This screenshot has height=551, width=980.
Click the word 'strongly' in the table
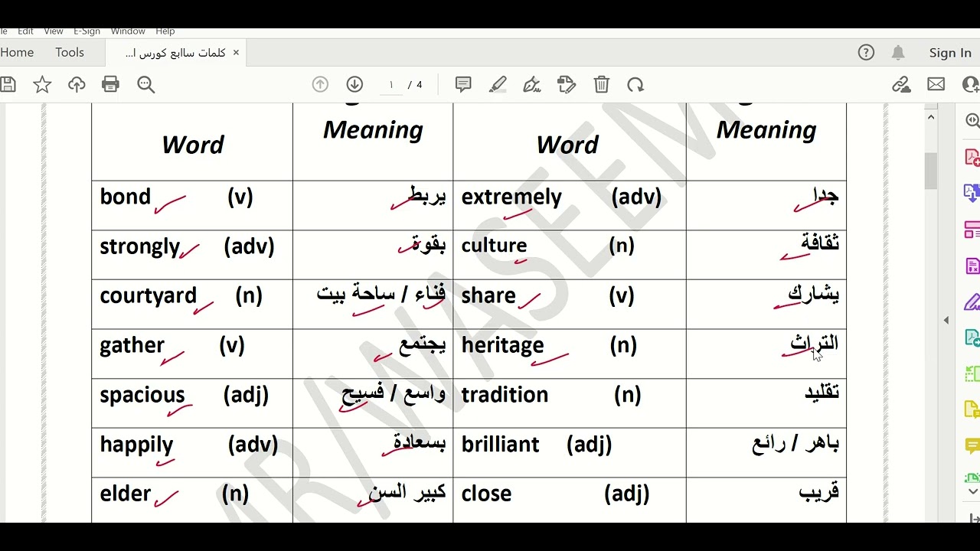pos(140,246)
